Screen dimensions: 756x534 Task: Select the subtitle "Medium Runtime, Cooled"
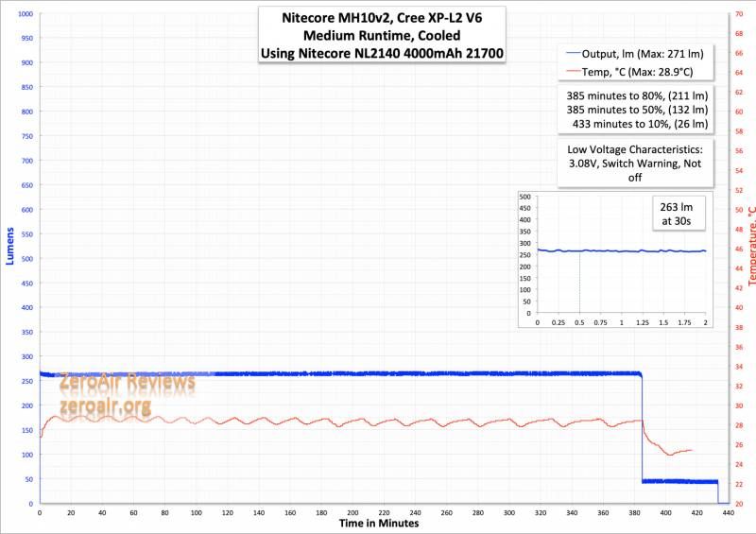pyautogui.click(x=382, y=36)
